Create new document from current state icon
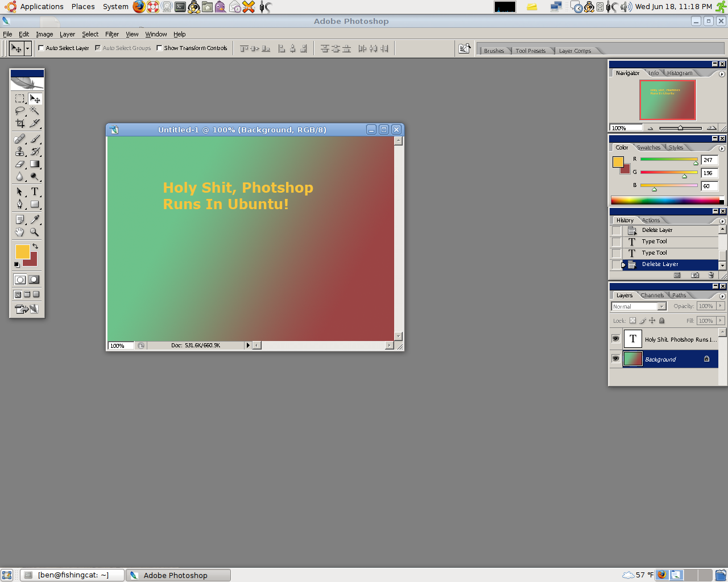Viewport: 728px width, 582px height. pyautogui.click(x=677, y=275)
